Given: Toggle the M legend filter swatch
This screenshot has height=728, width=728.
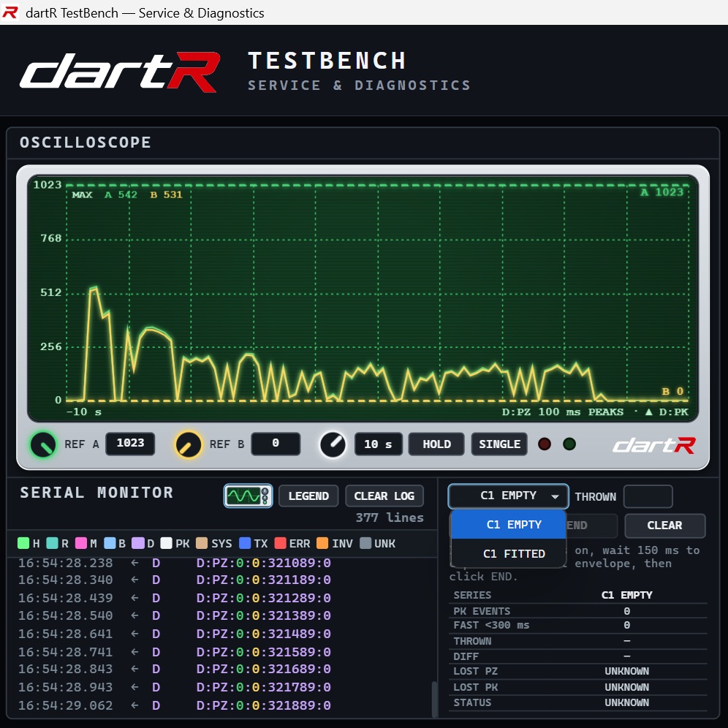Looking at the screenshot, I should click(x=81, y=543).
